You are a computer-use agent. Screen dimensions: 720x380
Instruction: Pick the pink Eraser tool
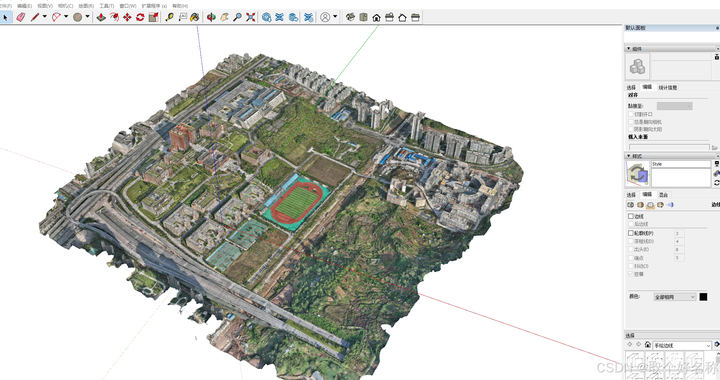click(x=21, y=17)
